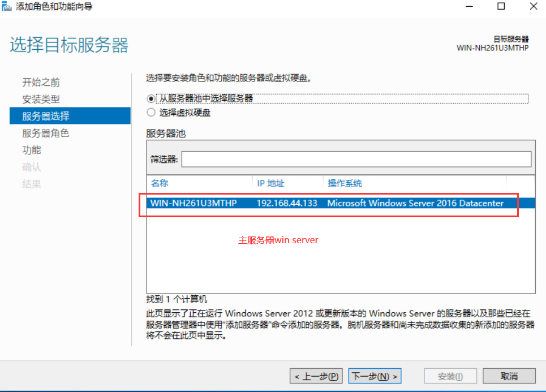Go to 开始之前 wizard step

pos(41,82)
